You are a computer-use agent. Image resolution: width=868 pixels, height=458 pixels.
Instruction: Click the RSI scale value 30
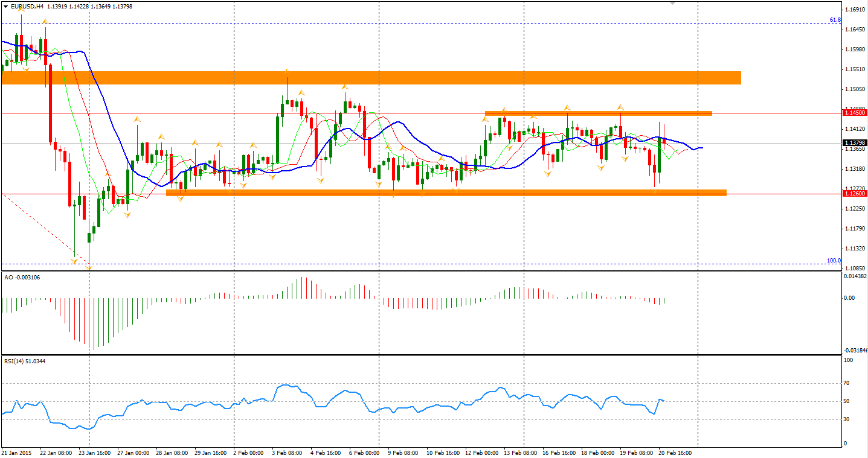[847, 419]
